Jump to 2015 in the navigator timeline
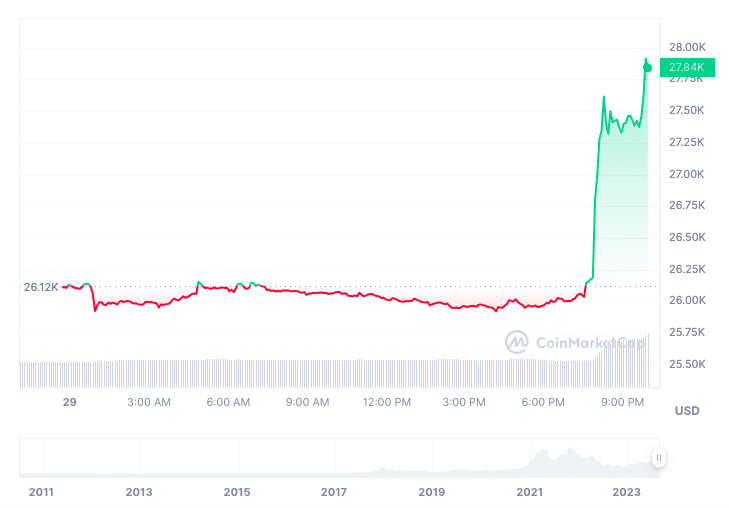The height and width of the screenshot is (508, 729). (x=237, y=492)
